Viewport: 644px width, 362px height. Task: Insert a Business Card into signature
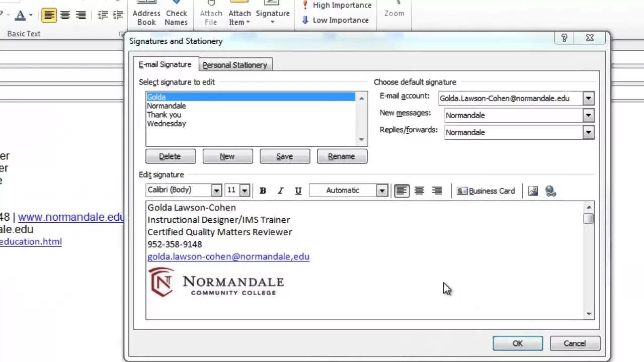486,191
